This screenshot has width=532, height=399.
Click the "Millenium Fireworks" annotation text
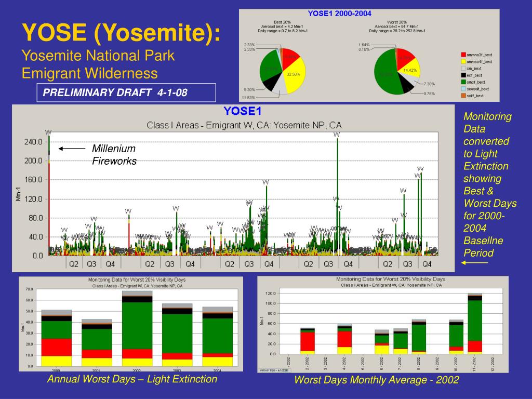pyautogui.click(x=114, y=155)
